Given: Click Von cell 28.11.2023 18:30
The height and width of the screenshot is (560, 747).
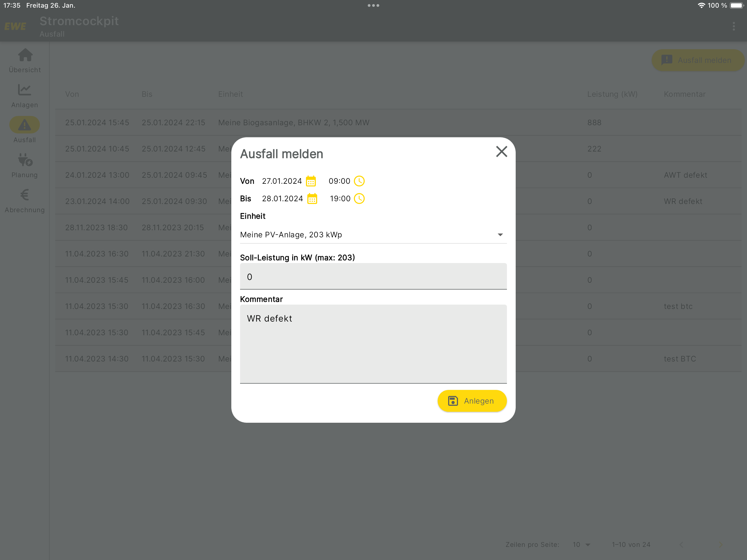Looking at the screenshot, I should pos(96,228).
